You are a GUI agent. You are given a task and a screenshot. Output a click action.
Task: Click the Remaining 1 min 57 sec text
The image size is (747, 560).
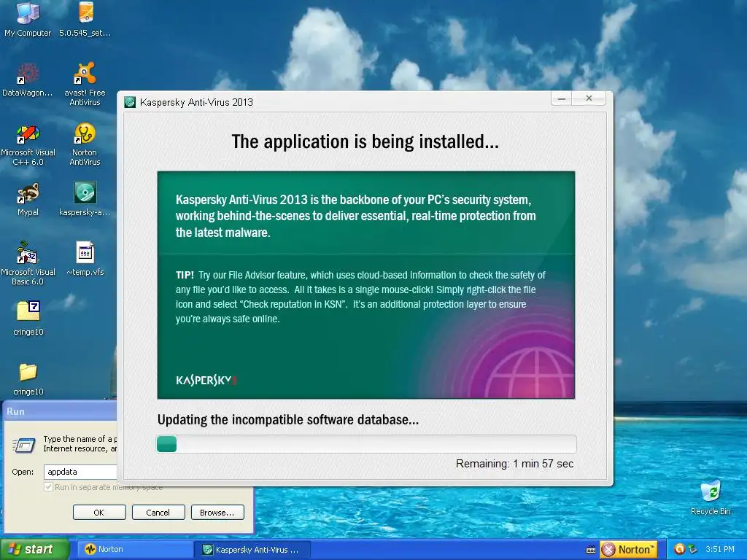514,464
